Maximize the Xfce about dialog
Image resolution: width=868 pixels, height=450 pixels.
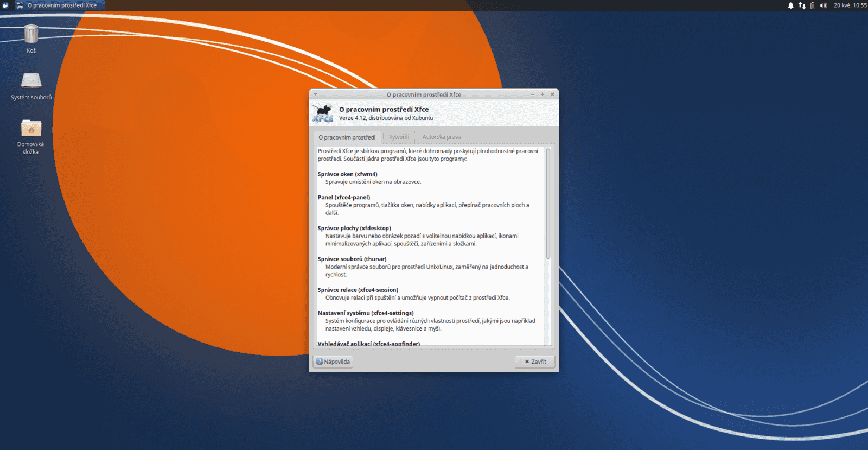(x=542, y=94)
